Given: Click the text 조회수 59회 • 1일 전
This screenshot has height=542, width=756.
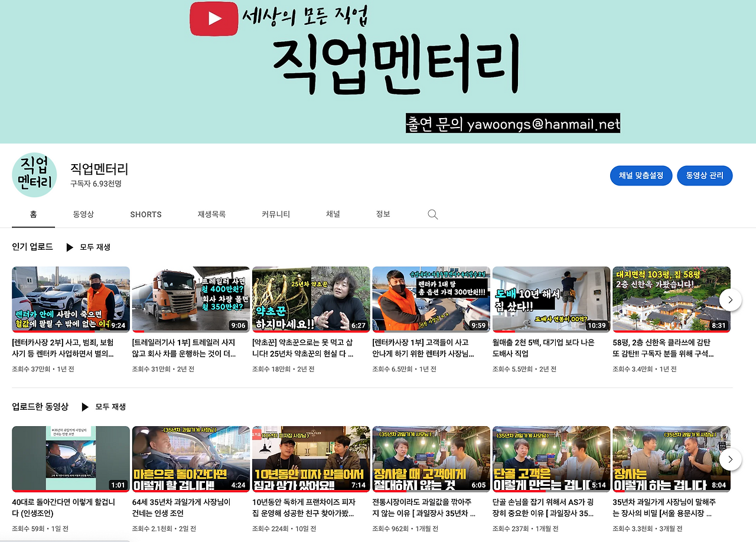Looking at the screenshot, I should point(40,528).
